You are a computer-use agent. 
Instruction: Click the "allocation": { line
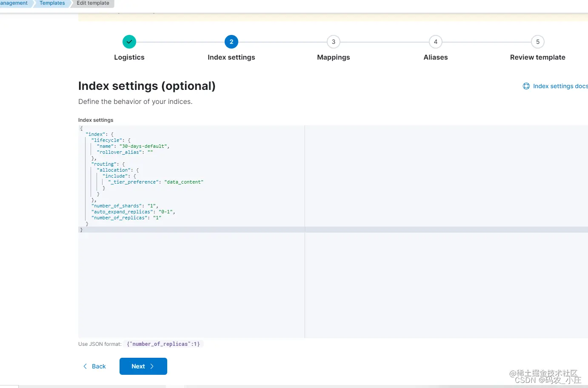pos(118,170)
